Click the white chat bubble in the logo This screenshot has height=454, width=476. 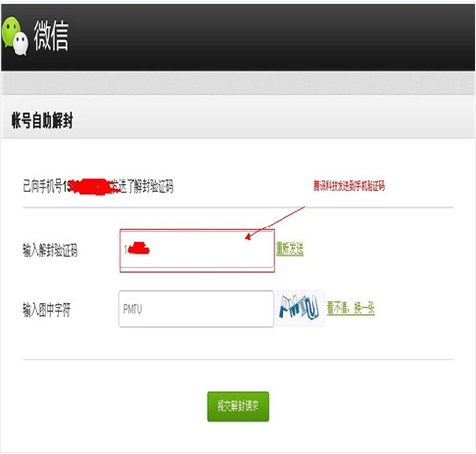click(x=21, y=44)
